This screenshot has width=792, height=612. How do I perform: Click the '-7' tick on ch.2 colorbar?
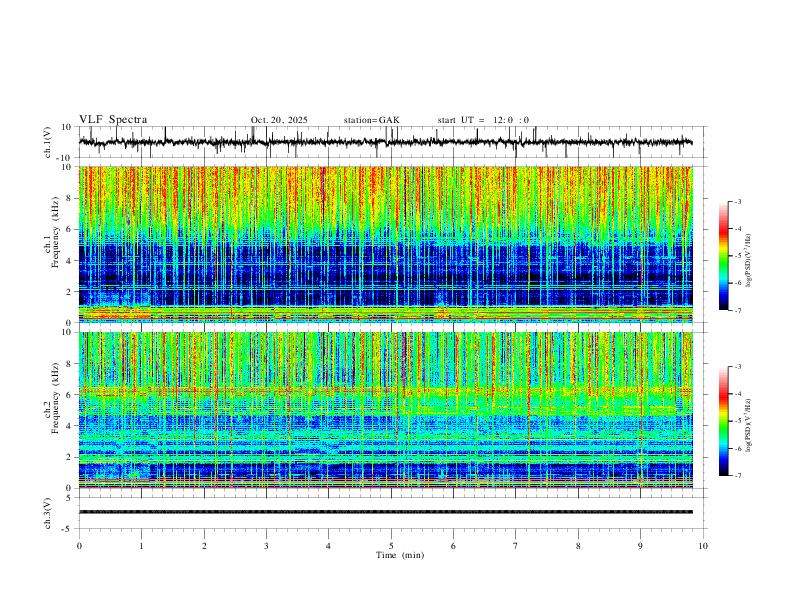coord(738,475)
